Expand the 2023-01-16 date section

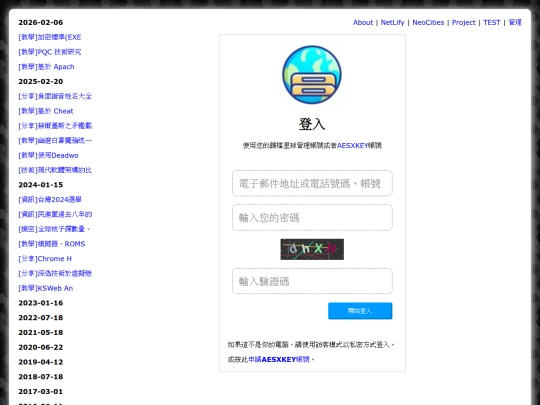[x=41, y=303]
